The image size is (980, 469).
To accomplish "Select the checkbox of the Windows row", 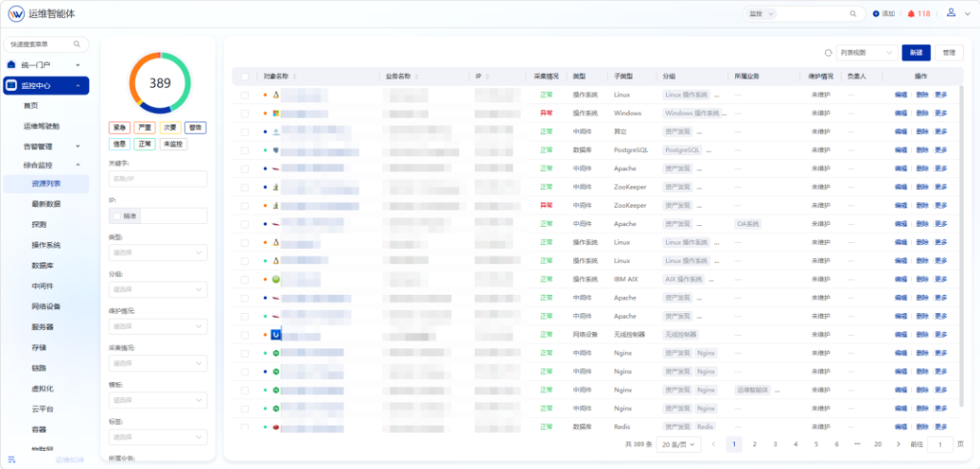I will tap(245, 114).
